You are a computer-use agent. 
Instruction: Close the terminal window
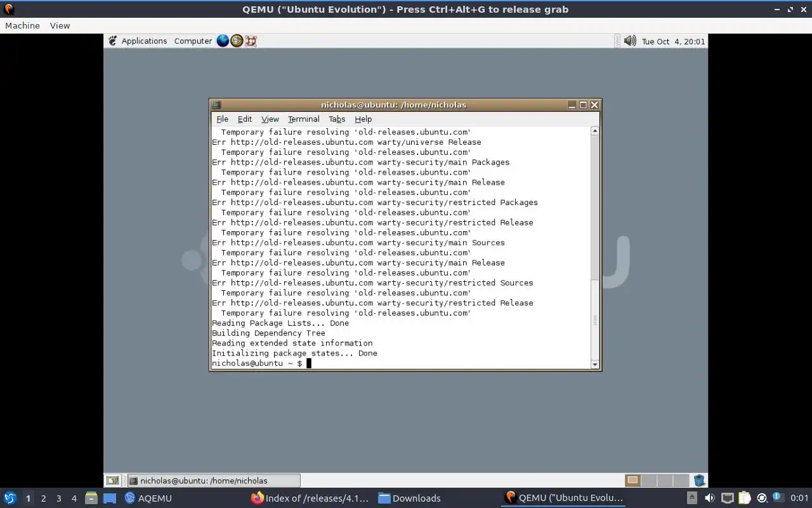[594, 105]
